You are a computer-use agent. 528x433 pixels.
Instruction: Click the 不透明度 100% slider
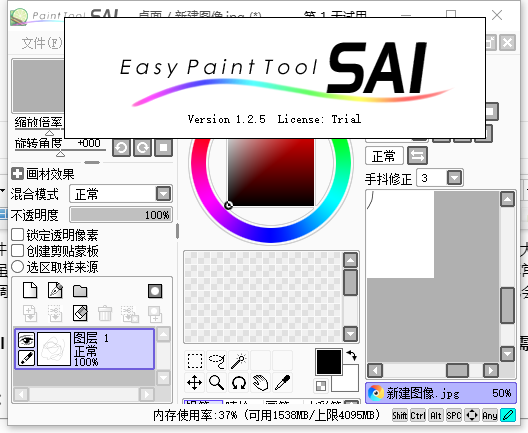121,215
